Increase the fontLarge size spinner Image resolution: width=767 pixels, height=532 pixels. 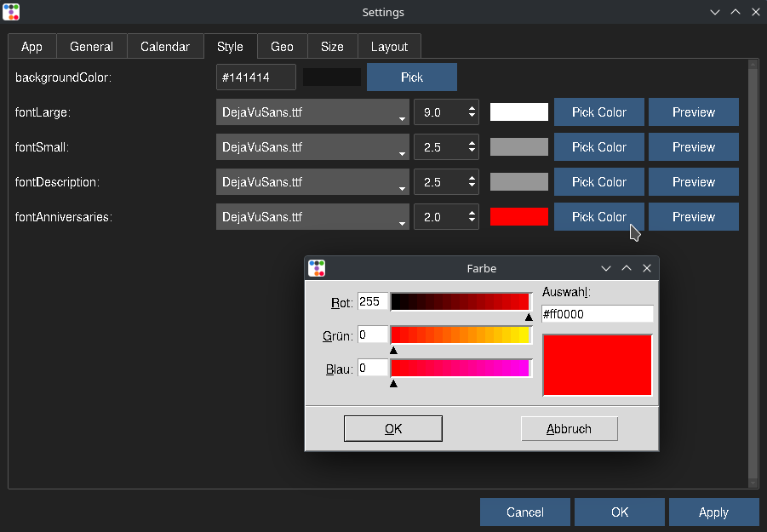click(x=472, y=108)
